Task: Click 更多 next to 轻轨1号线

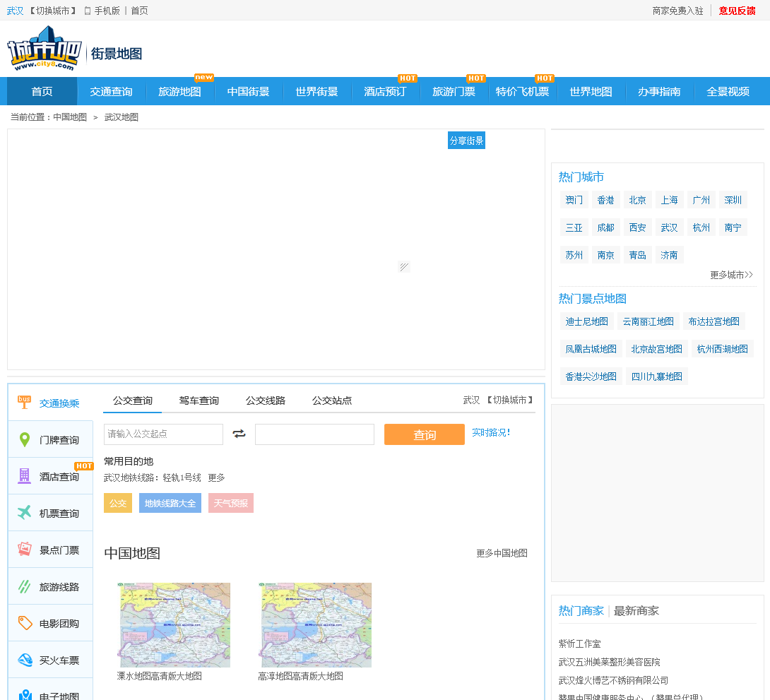Action: 216,477
